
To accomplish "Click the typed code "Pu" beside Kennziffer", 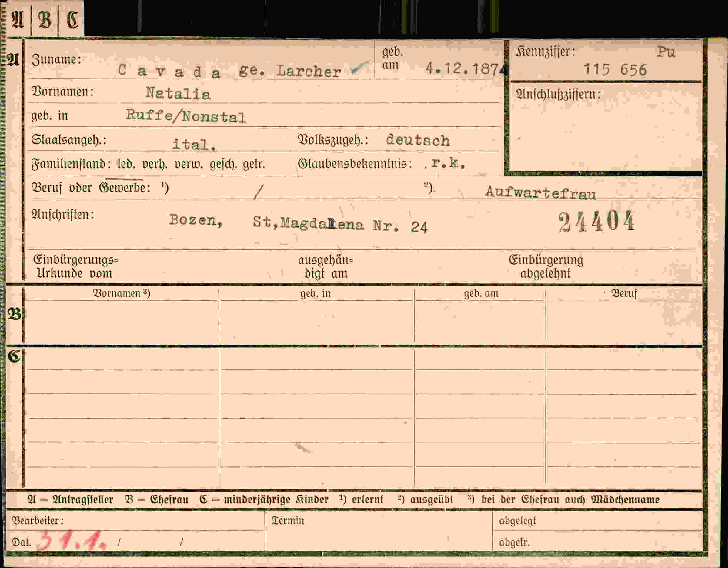I will coord(666,52).
